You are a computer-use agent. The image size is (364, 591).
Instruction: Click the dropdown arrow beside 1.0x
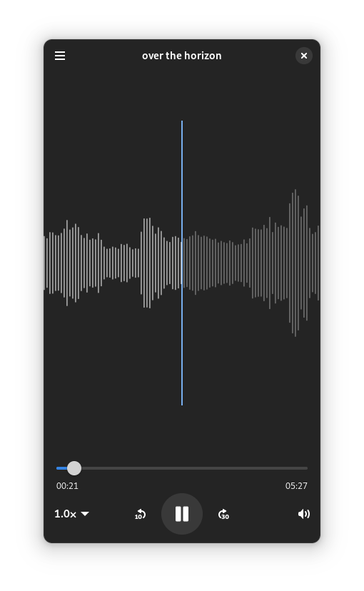pos(85,514)
